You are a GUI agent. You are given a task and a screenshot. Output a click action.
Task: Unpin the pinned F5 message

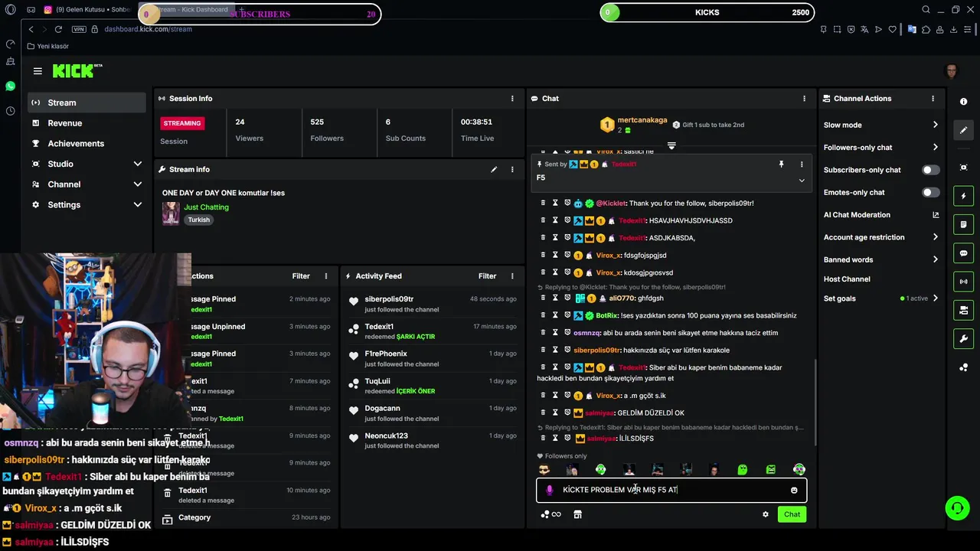click(x=781, y=165)
